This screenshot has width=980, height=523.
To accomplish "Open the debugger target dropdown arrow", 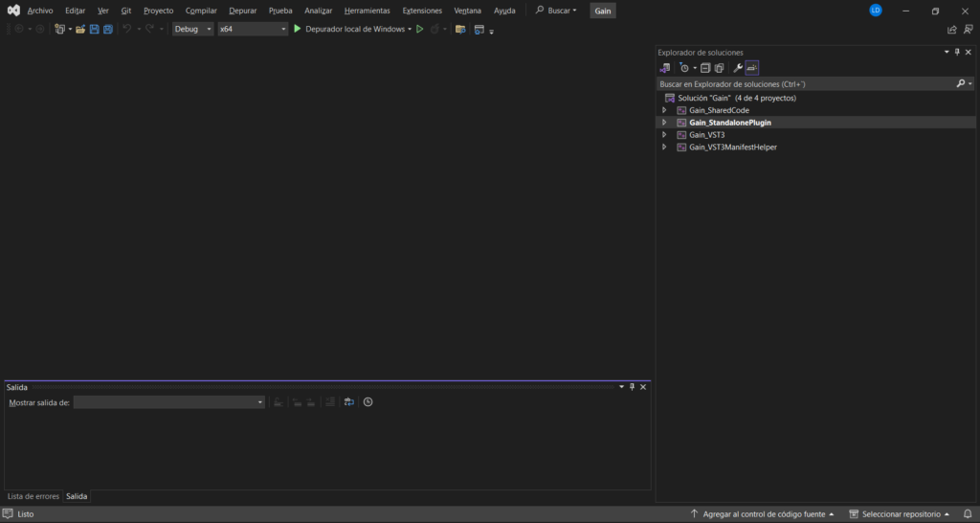I will 410,30.
